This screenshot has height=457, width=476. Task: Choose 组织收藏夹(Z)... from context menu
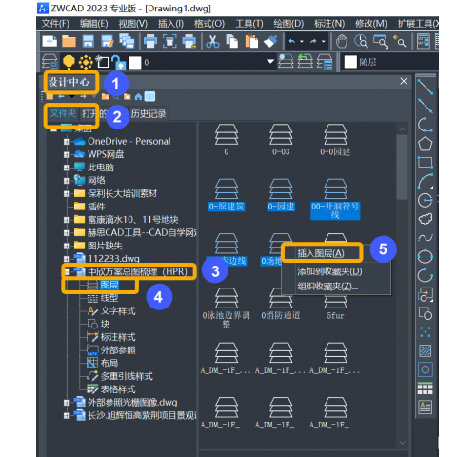(327, 287)
